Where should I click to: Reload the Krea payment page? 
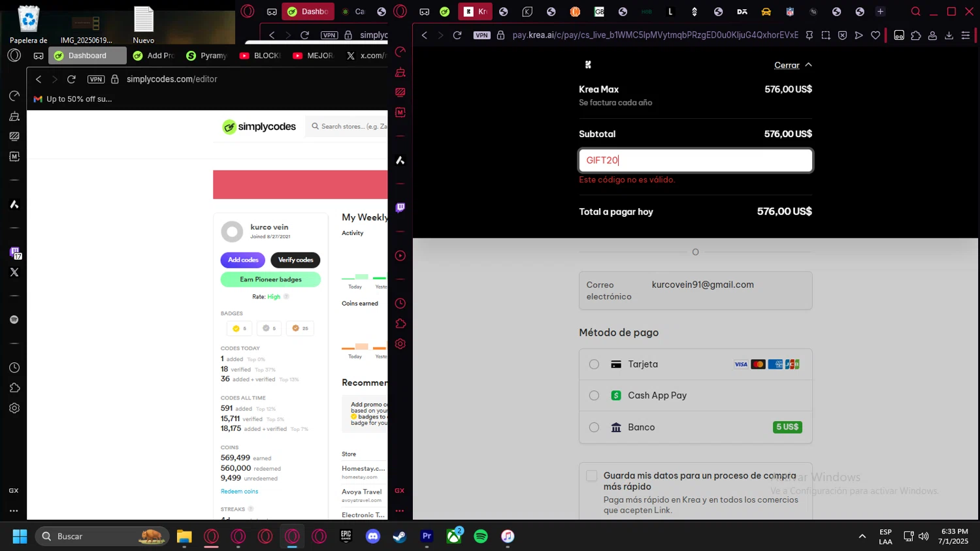click(x=457, y=35)
